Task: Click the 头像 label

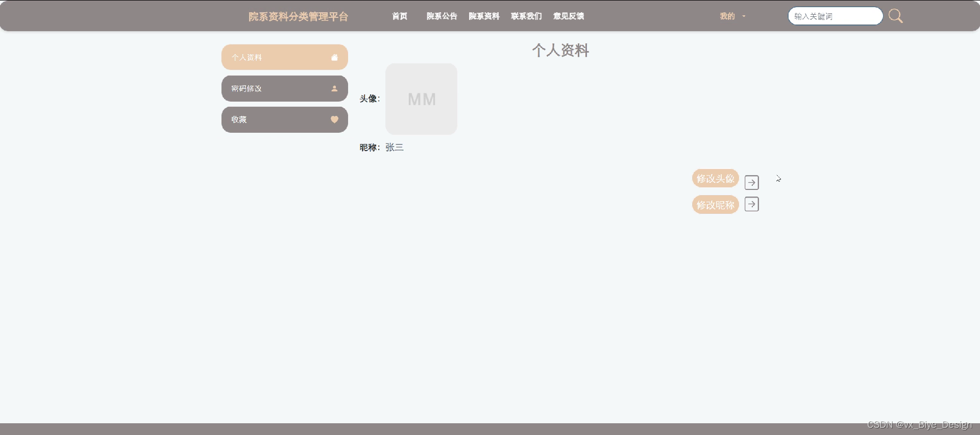Action: [370, 99]
